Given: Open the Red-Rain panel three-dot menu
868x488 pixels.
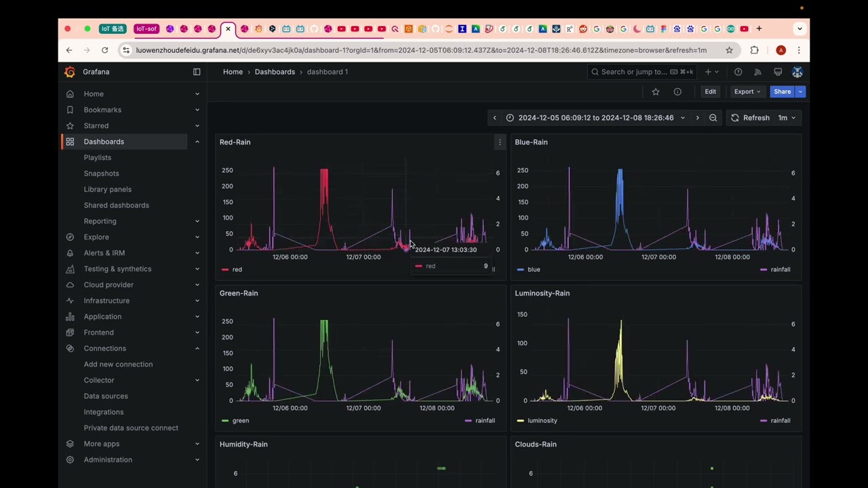Looking at the screenshot, I should coord(500,142).
